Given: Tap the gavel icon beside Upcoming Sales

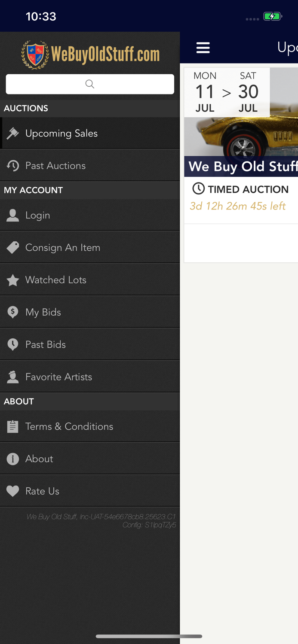Looking at the screenshot, I should (x=13, y=134).
